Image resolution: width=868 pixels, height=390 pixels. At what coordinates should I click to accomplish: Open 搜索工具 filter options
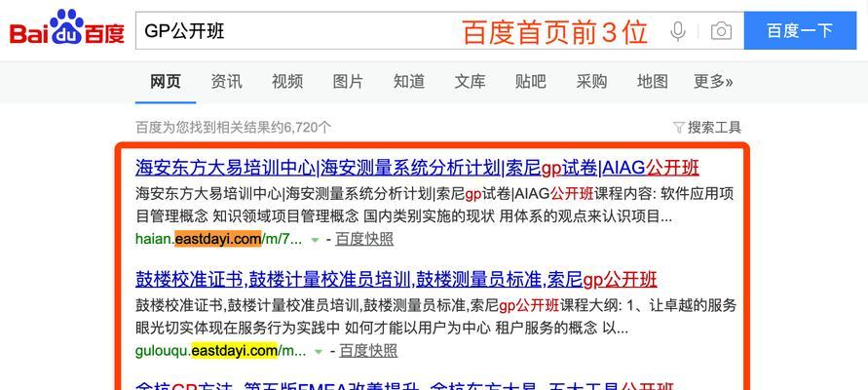point(707,128)
